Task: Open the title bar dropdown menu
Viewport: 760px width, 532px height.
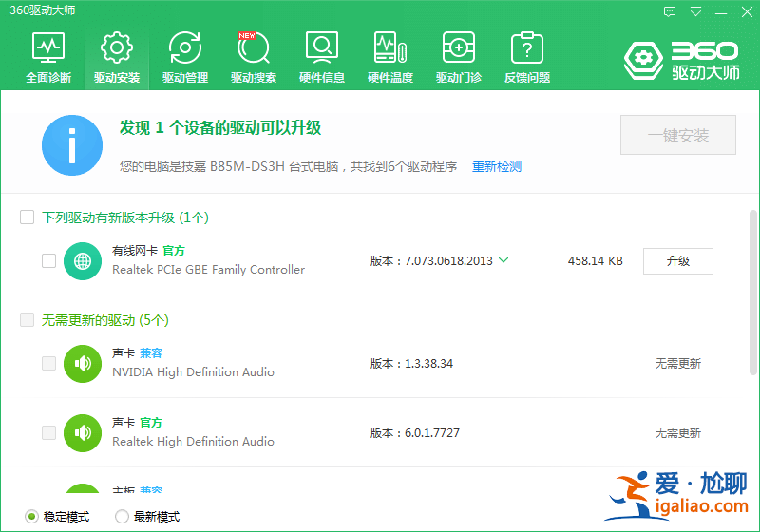Action: coord(695,11)
